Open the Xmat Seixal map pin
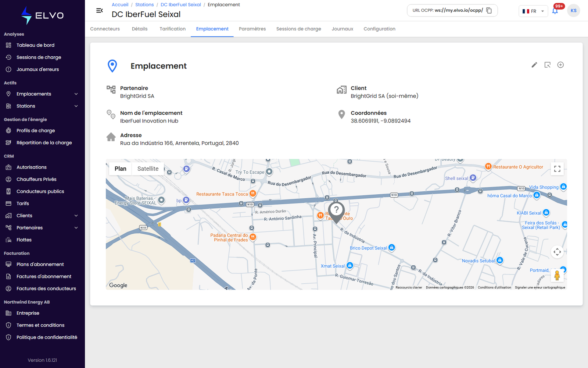 (350, 265)
